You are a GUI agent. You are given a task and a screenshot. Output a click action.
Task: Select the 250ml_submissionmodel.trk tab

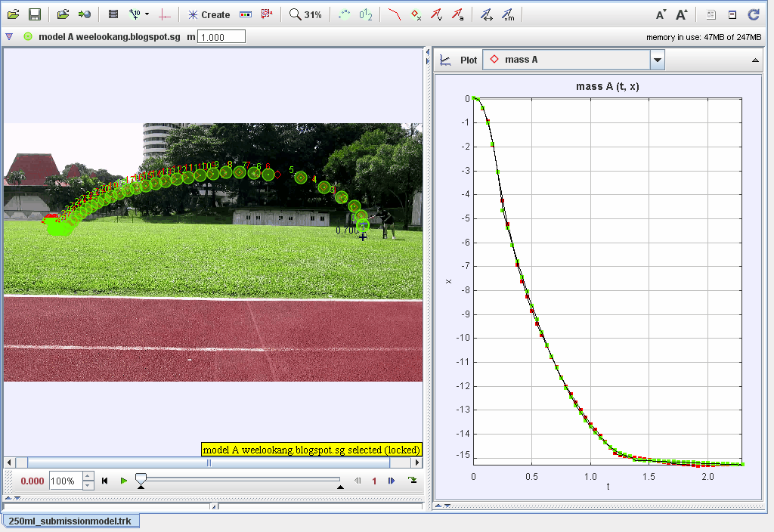point(70,521)
